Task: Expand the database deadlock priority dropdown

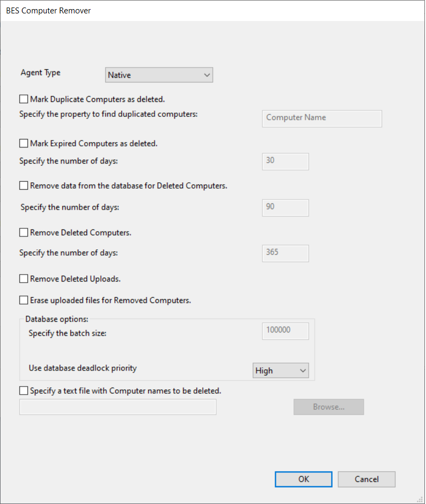Action: pos(281,370)
